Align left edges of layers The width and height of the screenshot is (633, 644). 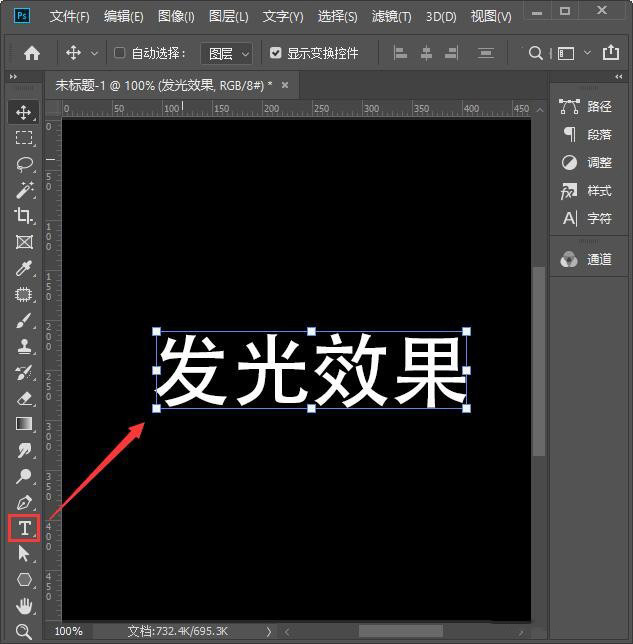click(400, 53)
